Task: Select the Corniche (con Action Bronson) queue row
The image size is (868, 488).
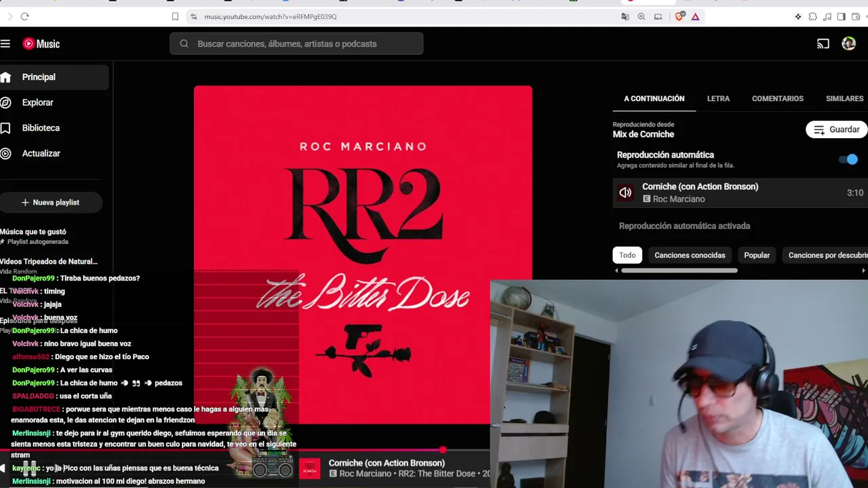Action: point(740,192)
